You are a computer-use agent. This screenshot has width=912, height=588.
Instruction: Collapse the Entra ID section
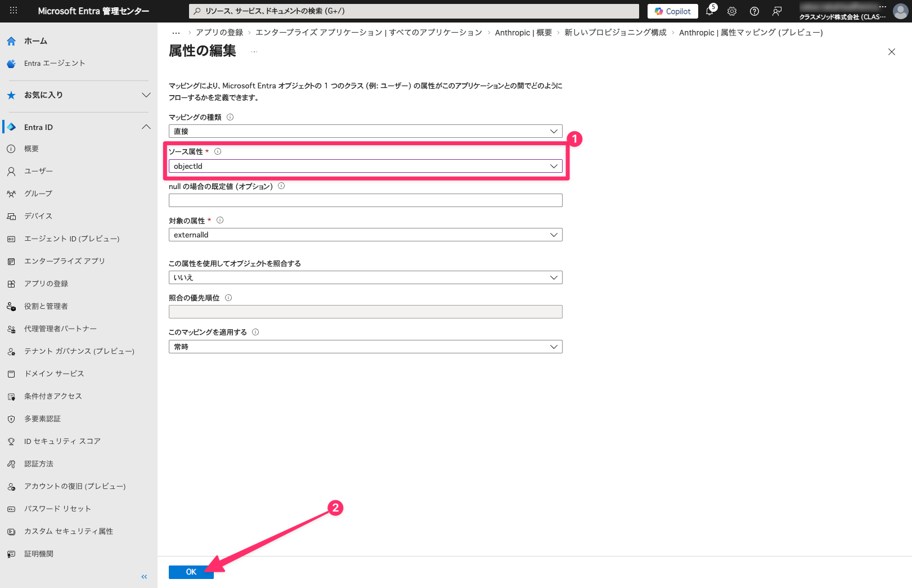point(146,127)
